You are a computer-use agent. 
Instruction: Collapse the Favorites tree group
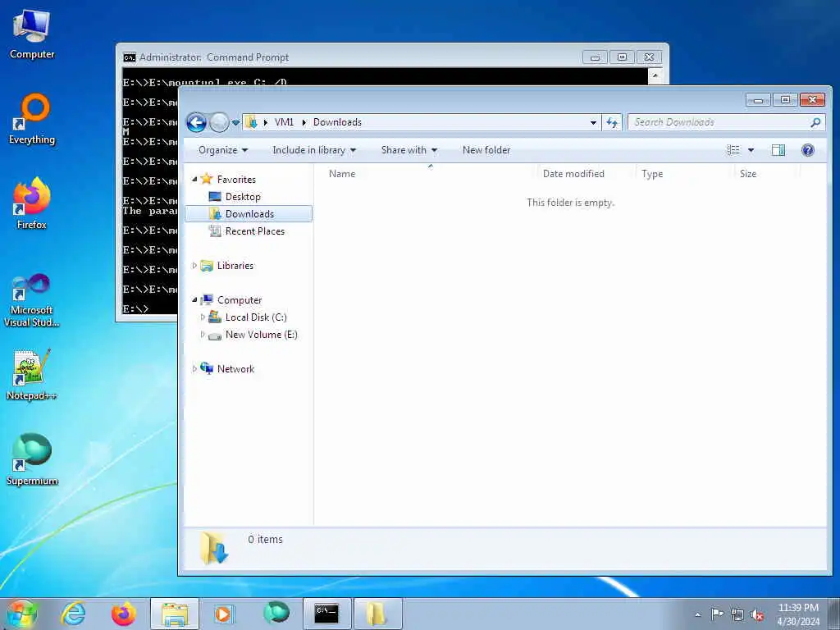(x=194, y=180)
